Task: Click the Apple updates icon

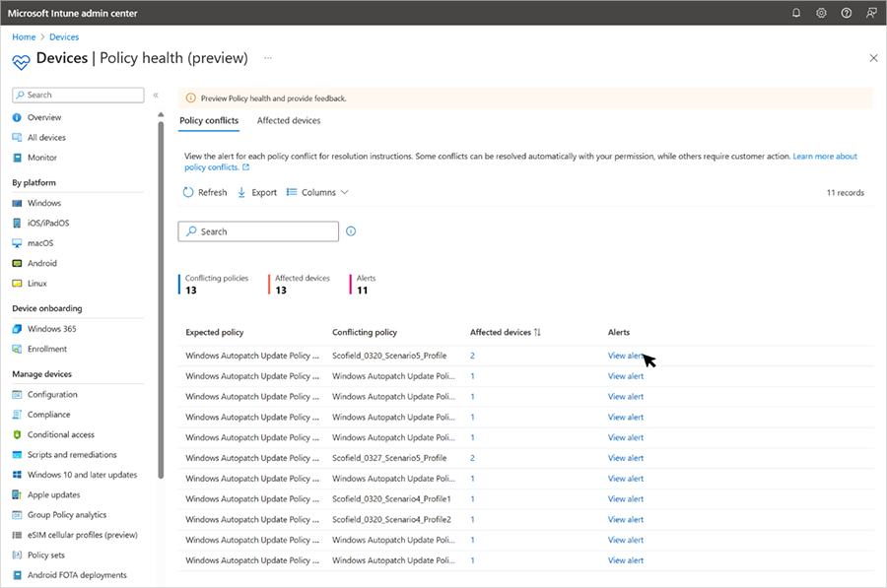Action: [x=17, y=494]
